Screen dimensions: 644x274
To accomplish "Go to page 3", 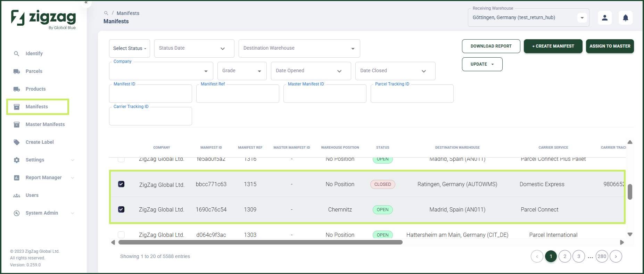I will coord(579,256).
